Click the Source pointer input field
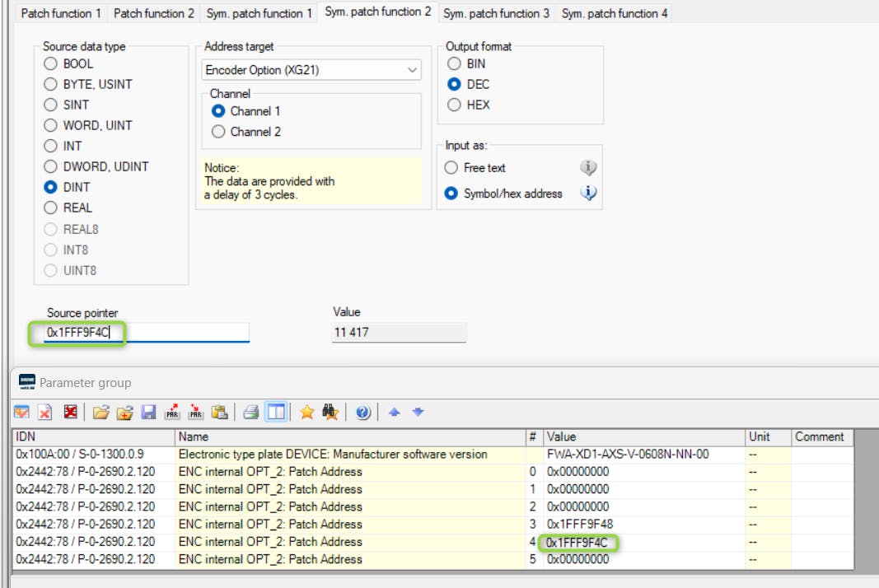The height and width of the screenshot is (588, 879). tap(147, 333)
